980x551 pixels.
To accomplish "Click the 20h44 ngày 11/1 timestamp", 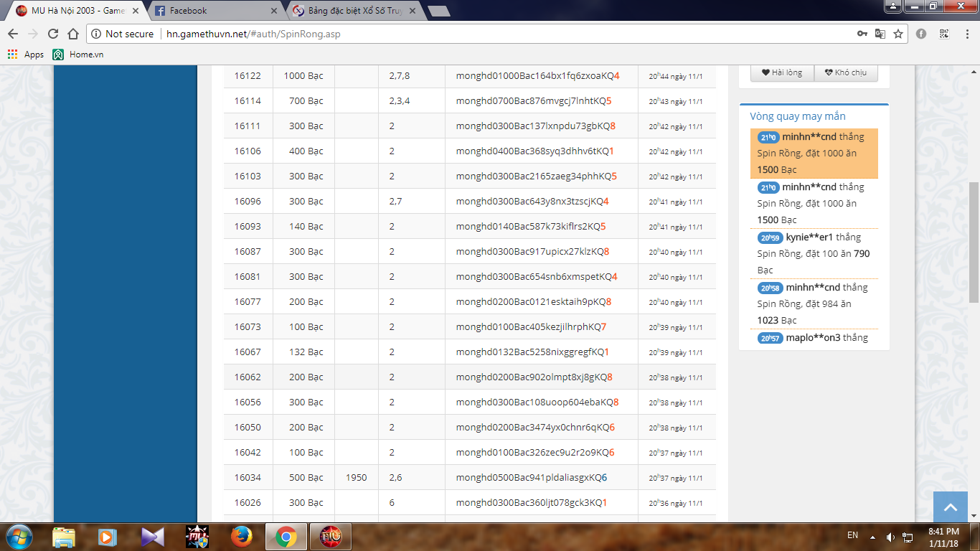I will (x=676, y=75).
